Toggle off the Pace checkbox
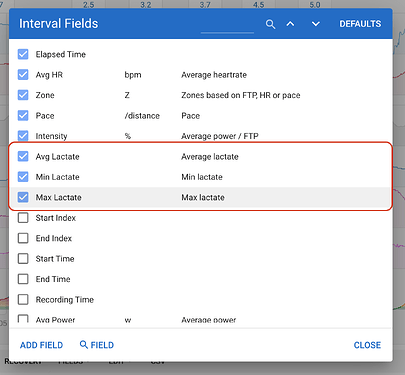 point(23,115)
